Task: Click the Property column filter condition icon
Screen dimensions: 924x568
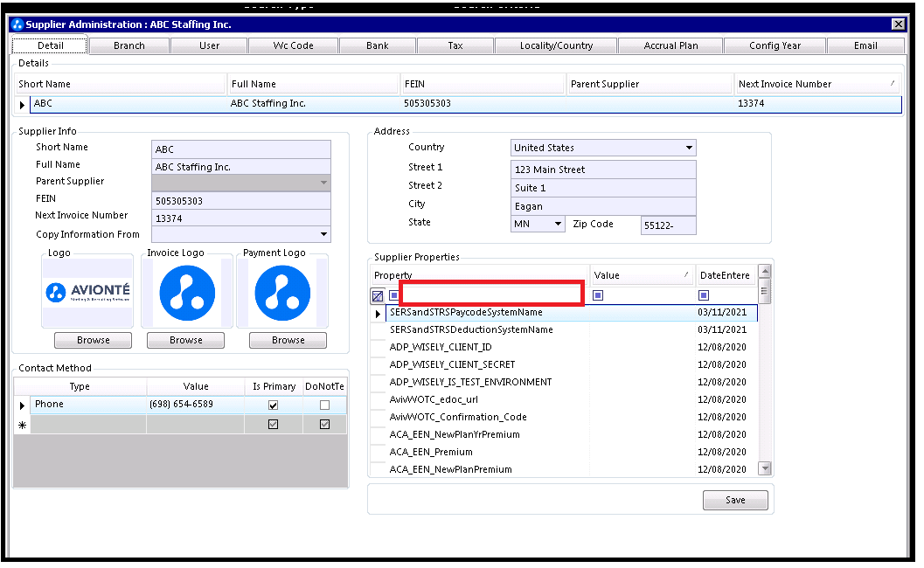Action: (393, 295)
